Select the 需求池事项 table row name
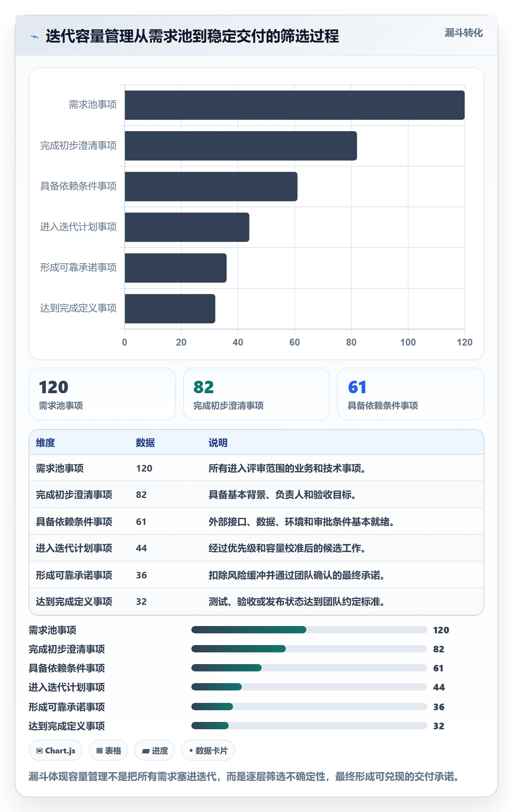The width and height of the screenshot is (513, 812). click(60, 468)
